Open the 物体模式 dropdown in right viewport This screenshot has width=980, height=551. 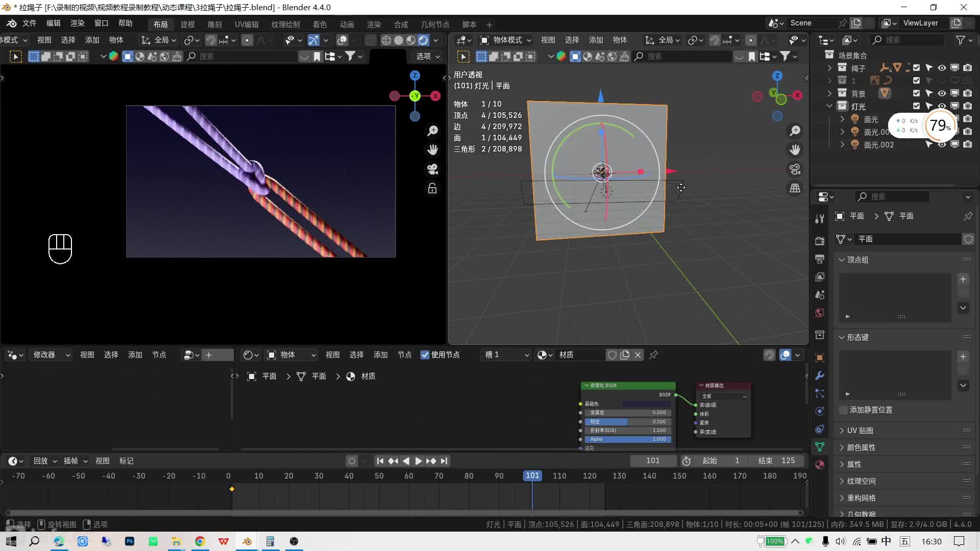click(506, 40)
